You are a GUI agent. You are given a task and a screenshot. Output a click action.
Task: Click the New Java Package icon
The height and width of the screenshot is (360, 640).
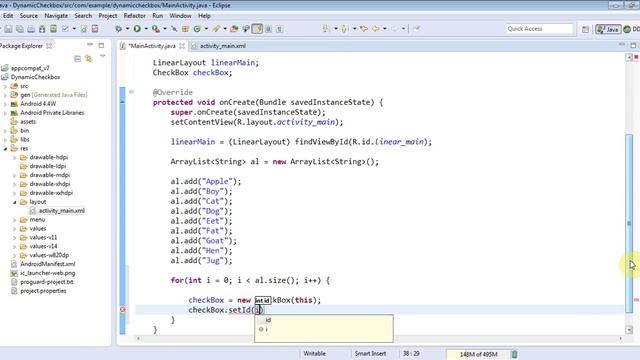[185, 29]
